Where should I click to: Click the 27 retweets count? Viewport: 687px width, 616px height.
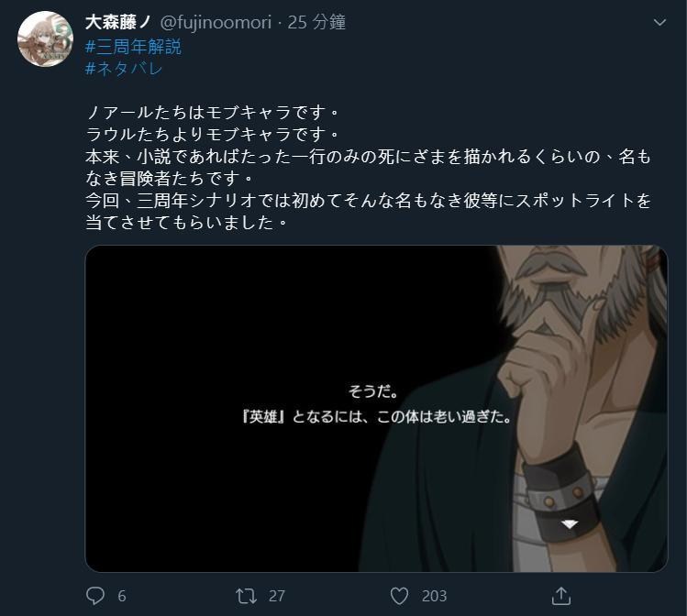pos(277,596)
